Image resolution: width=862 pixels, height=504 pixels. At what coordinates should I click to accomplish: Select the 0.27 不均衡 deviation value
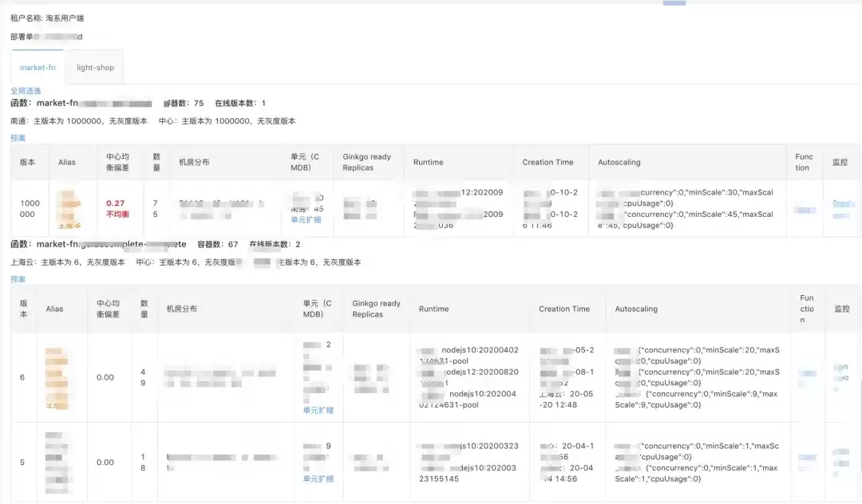[117, 209]
